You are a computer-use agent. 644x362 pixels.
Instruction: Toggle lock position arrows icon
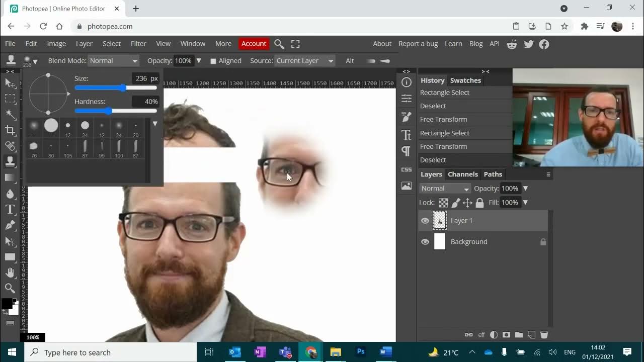tap(467, 203)
